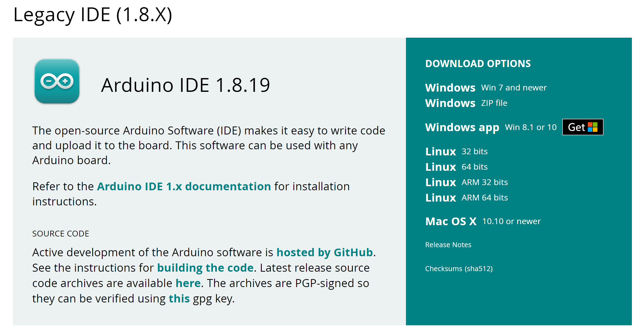This screenshot has width=644, height=336.
Task: Click 'this' gpg key link
Action: click(179, 299)
